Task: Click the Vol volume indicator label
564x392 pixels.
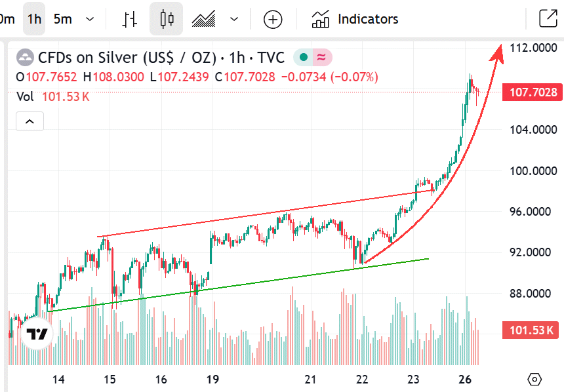Action: (x=25, y=97)
